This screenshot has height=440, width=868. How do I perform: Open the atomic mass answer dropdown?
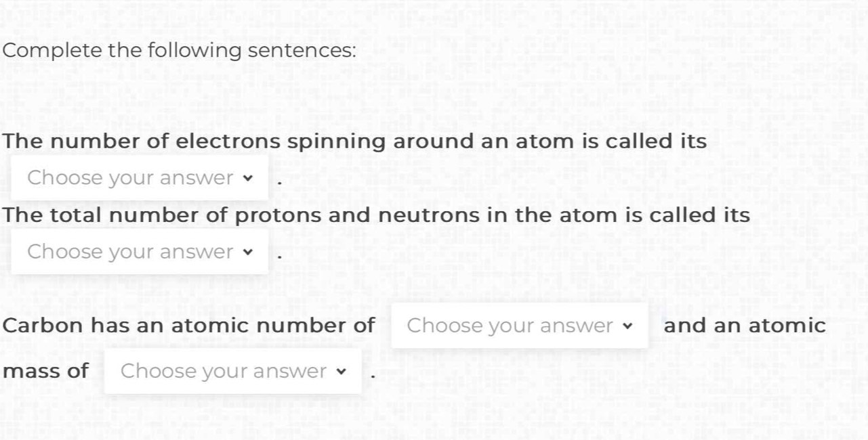[x=232, y=371]
